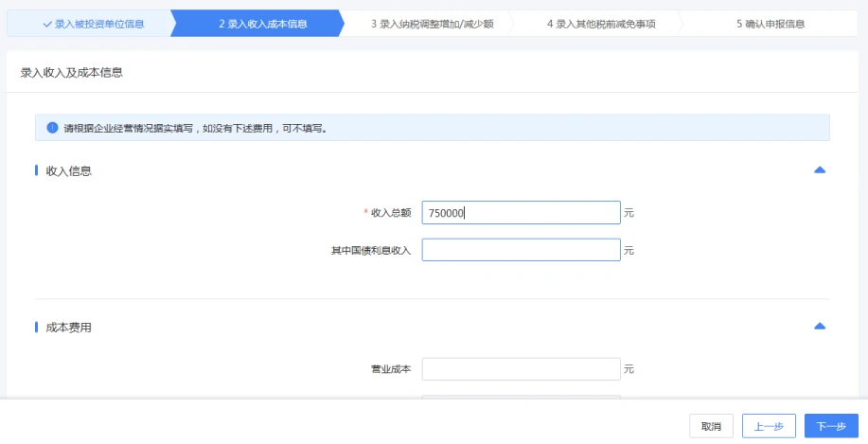Jump to step 3 录入纳税调整增加/减少额
The height and width of the screenshot is (444, 868).
click(x=433, y=24)
